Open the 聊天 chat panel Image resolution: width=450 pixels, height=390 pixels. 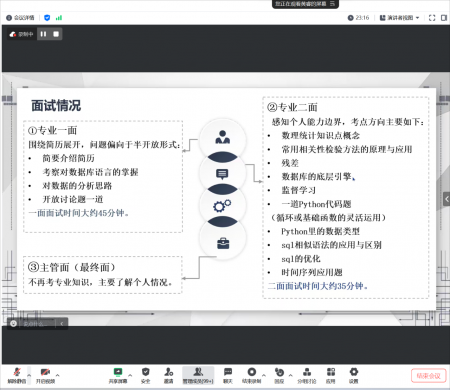pos(228,375)
